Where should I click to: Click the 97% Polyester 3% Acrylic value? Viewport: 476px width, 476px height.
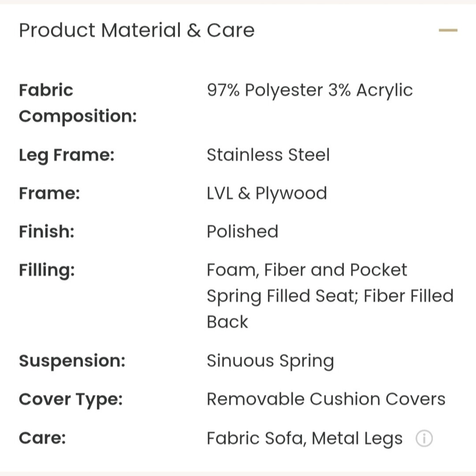click(310, 90)
